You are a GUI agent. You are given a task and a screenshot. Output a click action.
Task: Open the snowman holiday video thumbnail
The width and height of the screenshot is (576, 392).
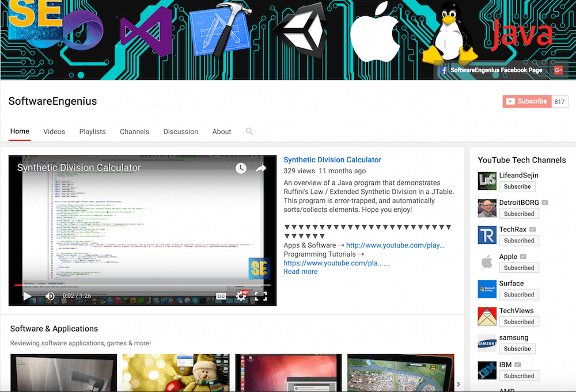[x=176, y=372]
